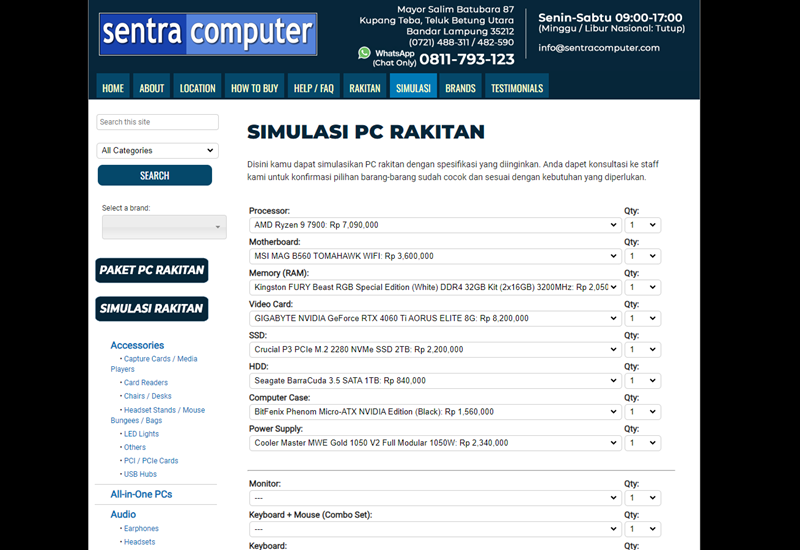Click the Search this site field
Image resolution: width=800 pixels, height=550 pixels.
pyautogui.click(x=157, y=122)
